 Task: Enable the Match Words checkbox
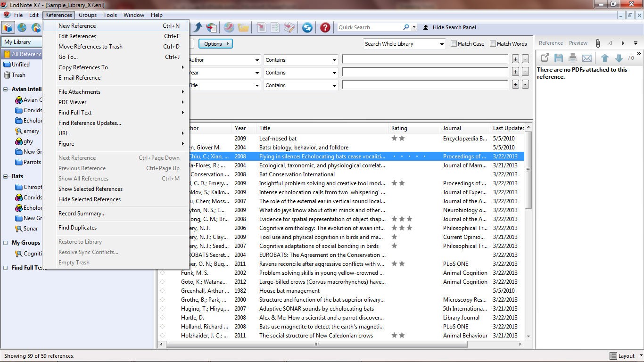493,44
